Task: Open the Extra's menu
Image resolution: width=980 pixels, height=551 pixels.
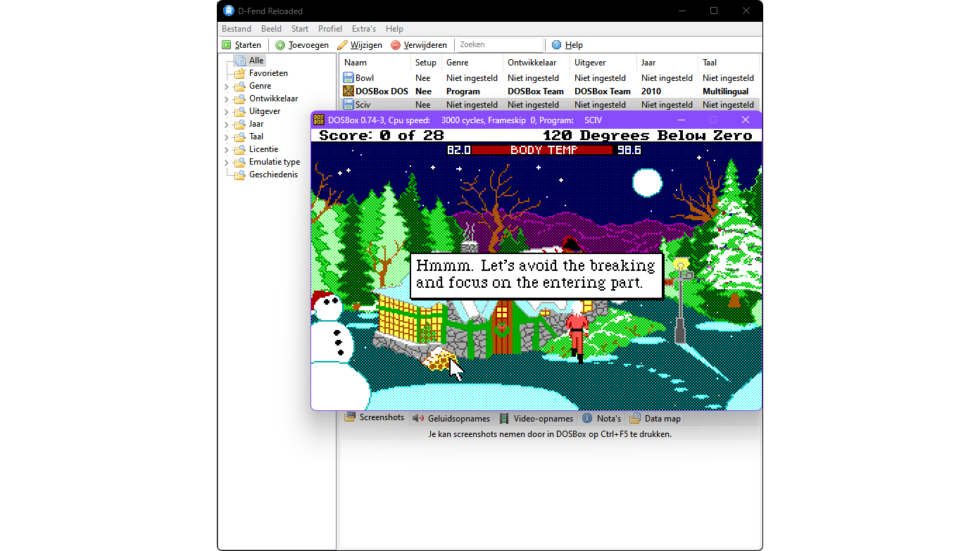Action: [x=364, y=29]
